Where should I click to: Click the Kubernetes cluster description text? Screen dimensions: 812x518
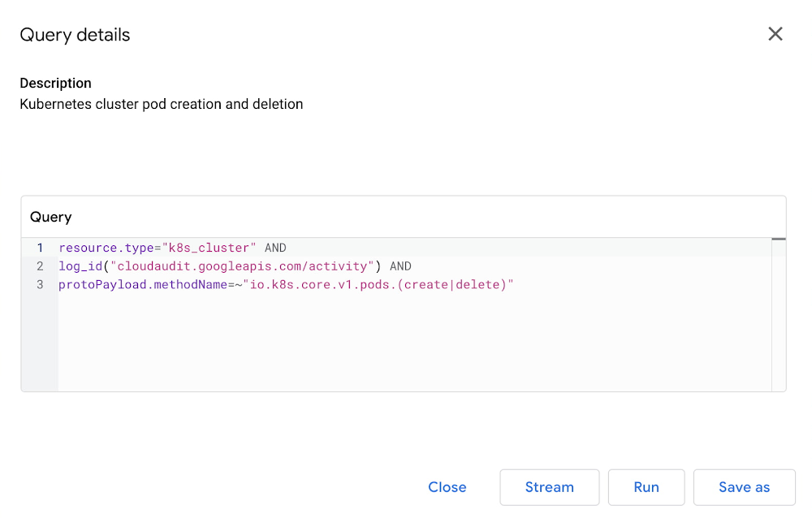(161, 104)
